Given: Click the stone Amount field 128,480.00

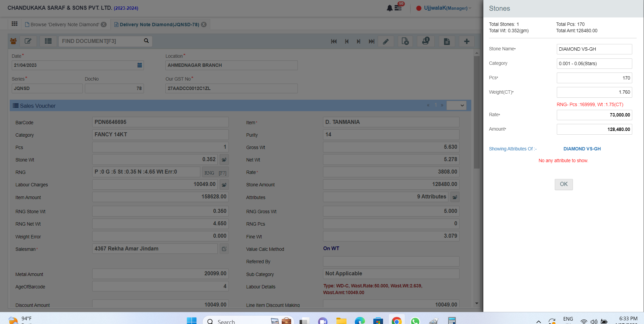Looking at the screenshot, I should click(x=594, y=129).
